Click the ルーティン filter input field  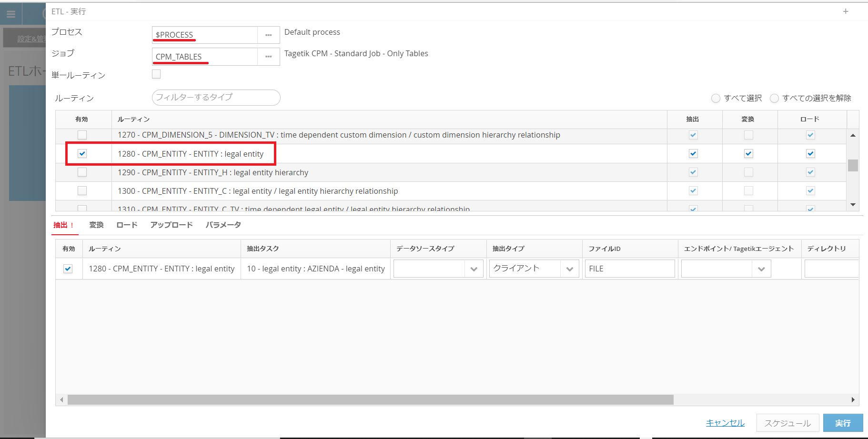click(x=216, y=98)
